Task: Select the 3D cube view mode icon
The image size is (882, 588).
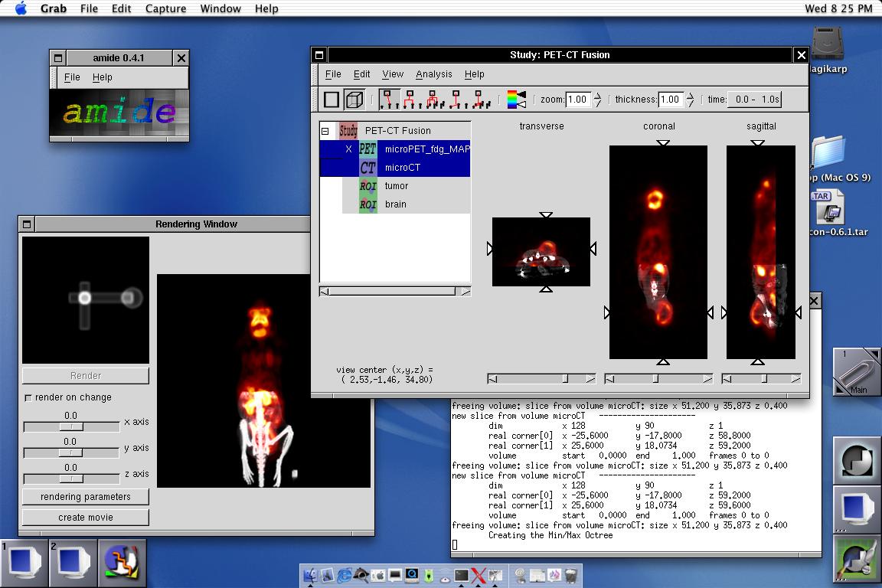Action: click(354, 100)
